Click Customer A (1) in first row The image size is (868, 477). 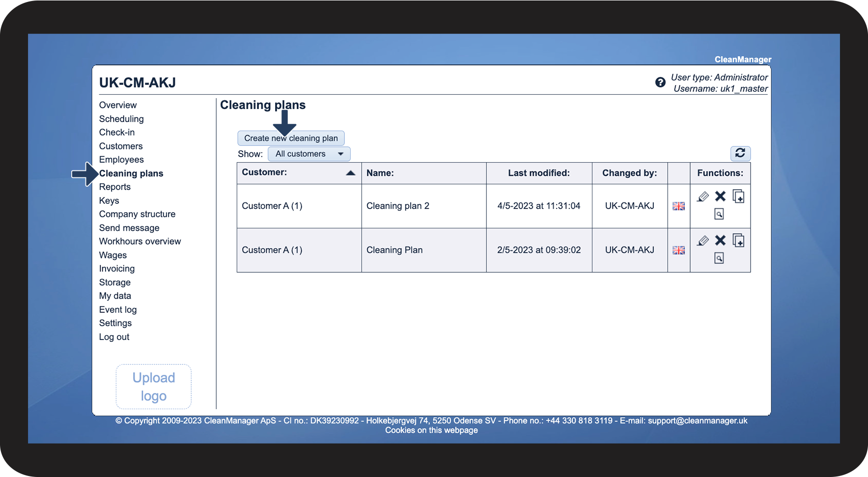pyautogui.click(x=272, y=206)
